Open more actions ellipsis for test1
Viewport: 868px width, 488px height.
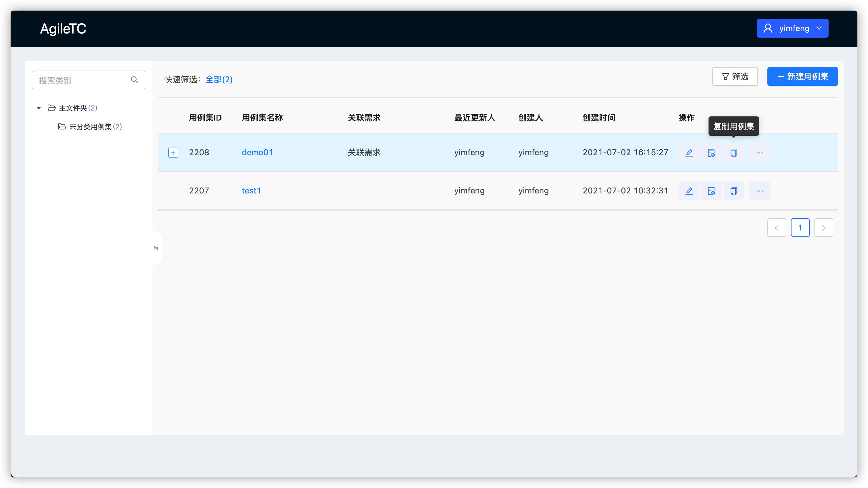[x=759, y=191]
